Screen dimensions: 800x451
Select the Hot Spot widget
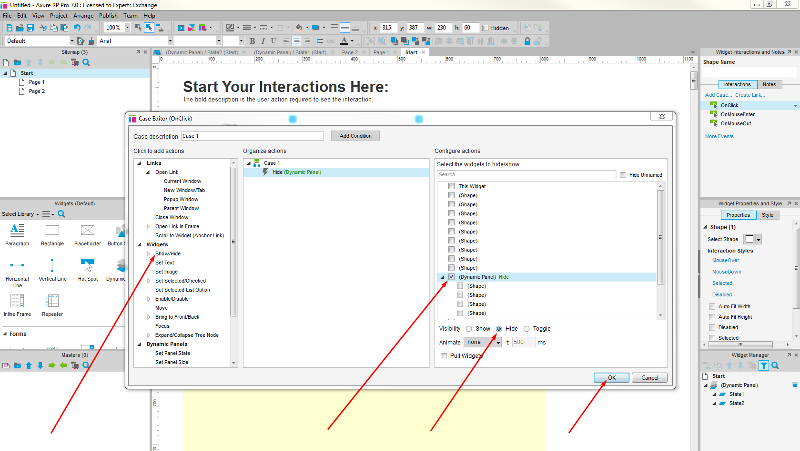[x=87, y=270]
